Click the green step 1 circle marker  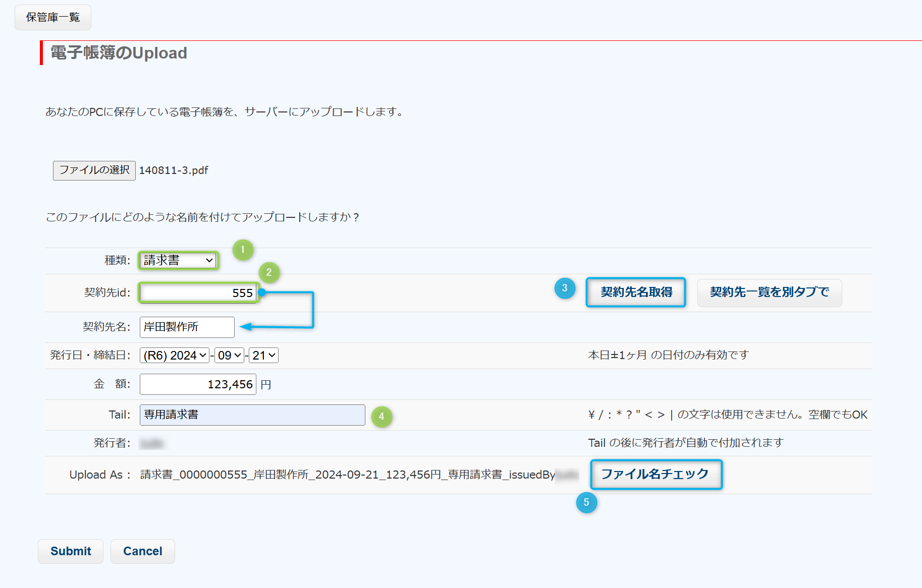click(x=243, y=250)
